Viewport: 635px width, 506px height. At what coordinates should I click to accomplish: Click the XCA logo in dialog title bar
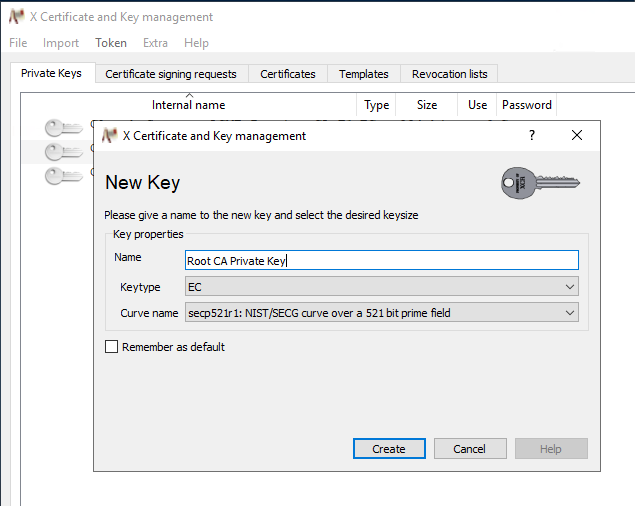click(x=109, y=135)
